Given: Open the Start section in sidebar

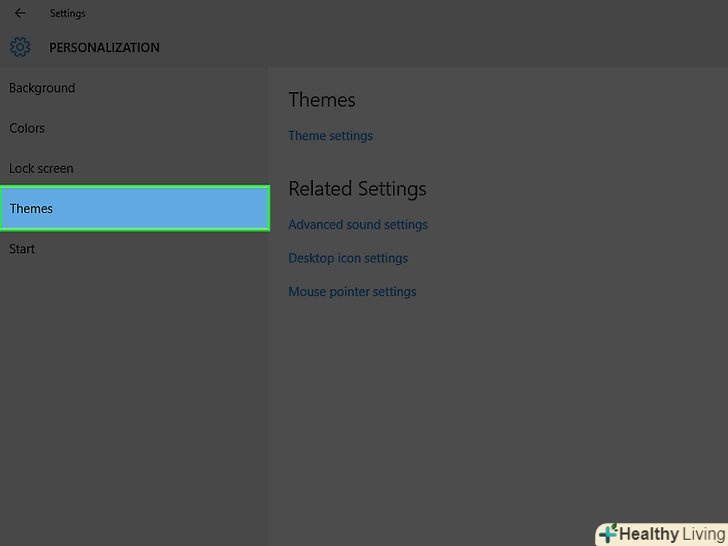Looking at the screenshot, I should coord(22,248).
